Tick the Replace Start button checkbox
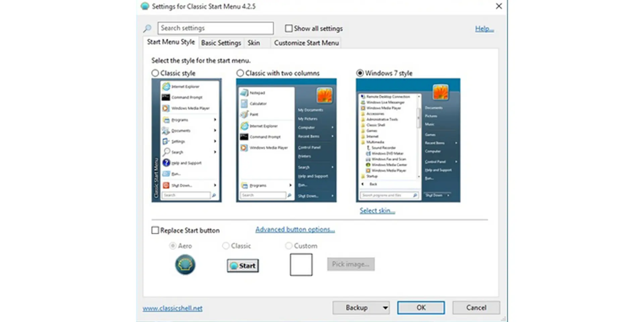Viewport: 644px width, 322px height. click(x=155, y=230)
